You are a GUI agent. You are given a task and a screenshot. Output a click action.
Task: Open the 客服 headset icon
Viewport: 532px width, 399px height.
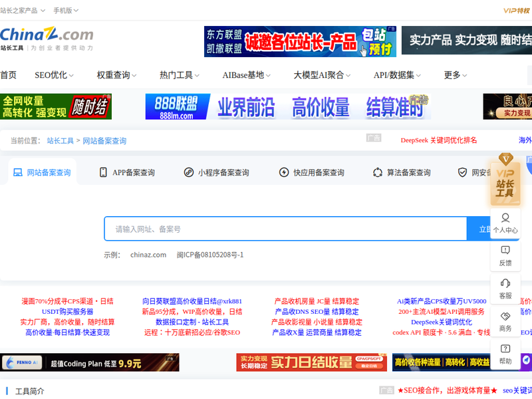click(x=505, y=283)
